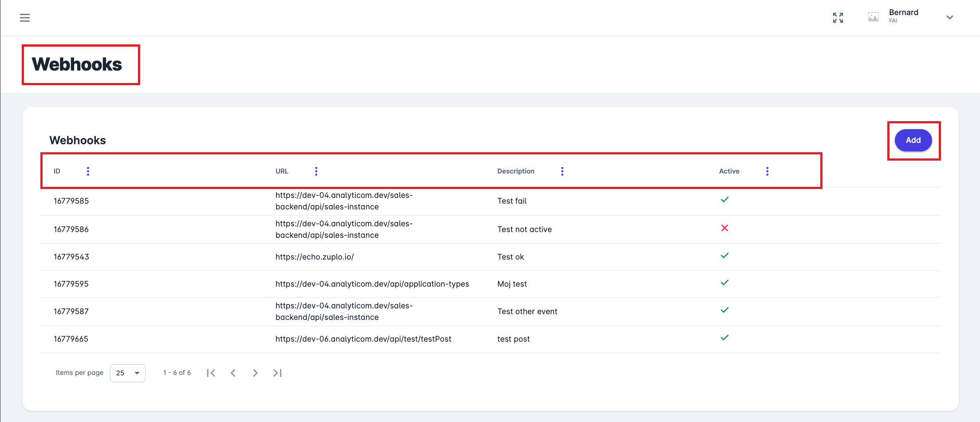Open the hamburger navigation menu

25,18
